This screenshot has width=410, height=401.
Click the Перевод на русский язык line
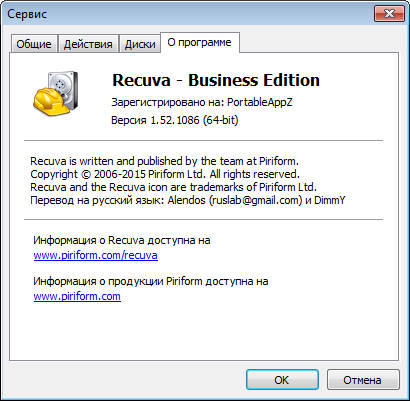(x=188, y=200)
